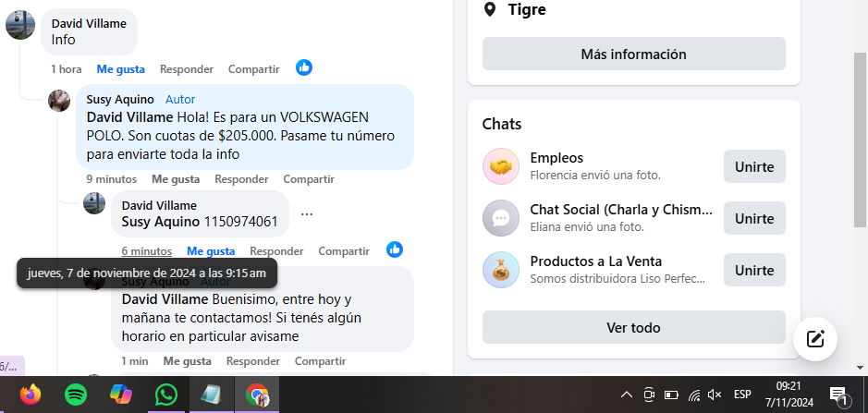Join Productos a La Venta with Unirte
The height and width of the screenshot is (413, 868).
click(754, 270)
